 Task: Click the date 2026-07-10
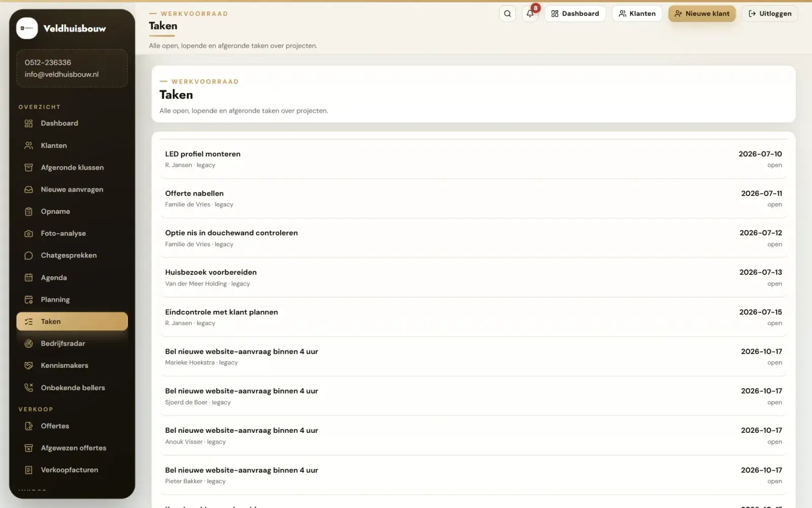tap(760, 154)
